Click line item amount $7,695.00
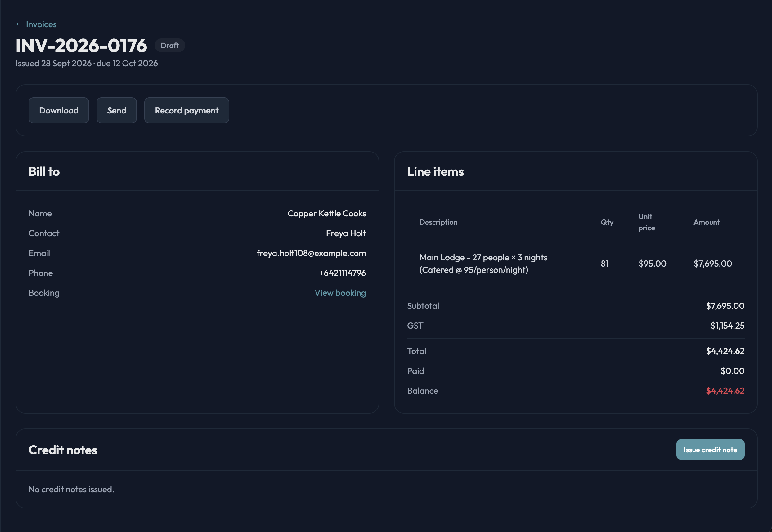This screenshot has height=532, width=772. (713, 264)
